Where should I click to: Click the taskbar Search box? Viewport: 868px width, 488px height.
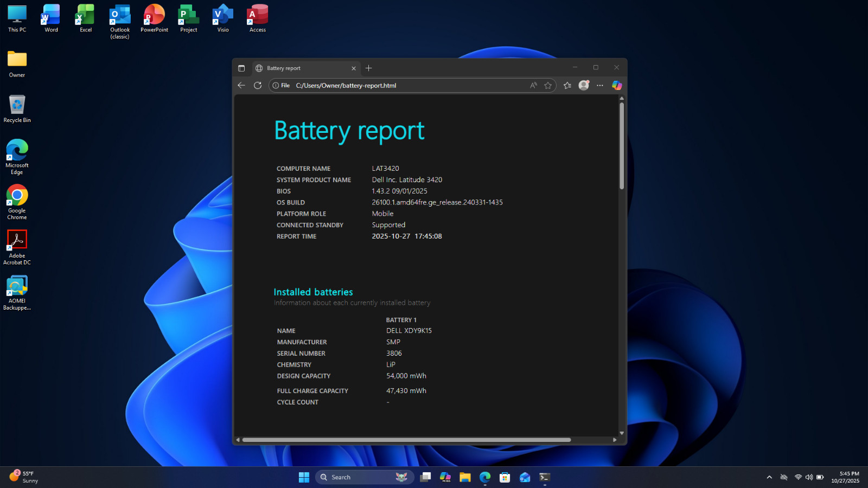[x=365, y=477]
